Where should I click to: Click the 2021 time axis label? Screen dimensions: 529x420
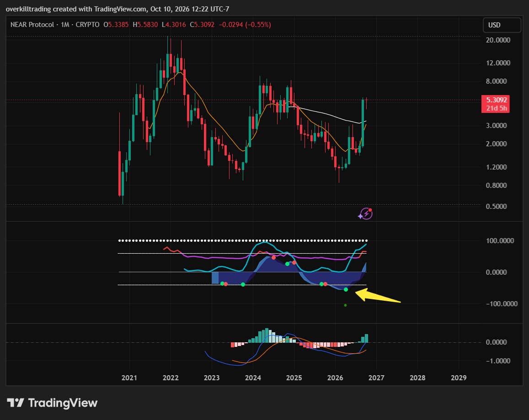[129, 378]
